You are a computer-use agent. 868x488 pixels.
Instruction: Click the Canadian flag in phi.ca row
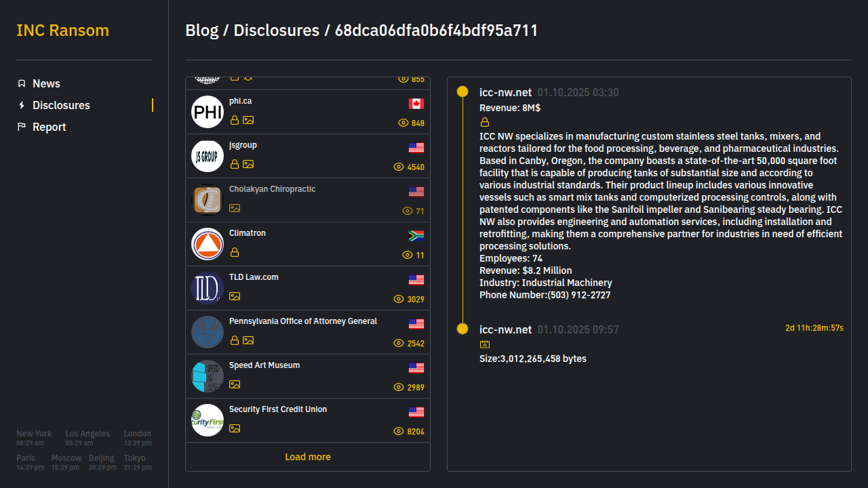click(416, 104)
